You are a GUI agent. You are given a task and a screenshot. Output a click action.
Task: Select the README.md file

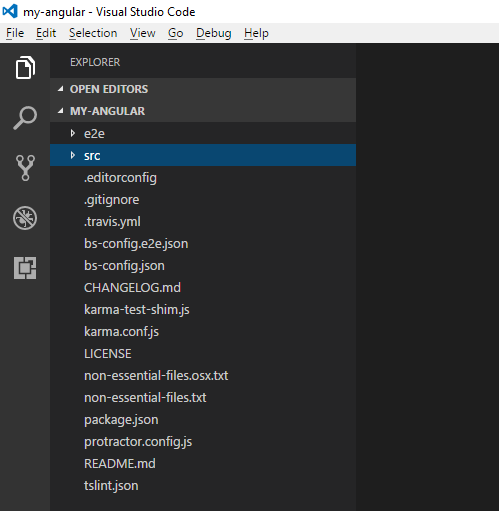pyautogui.click(x=203, y=464)
